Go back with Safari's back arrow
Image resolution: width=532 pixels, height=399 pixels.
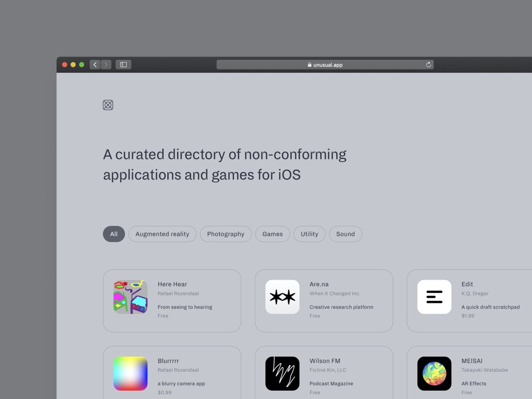point(95,64)
